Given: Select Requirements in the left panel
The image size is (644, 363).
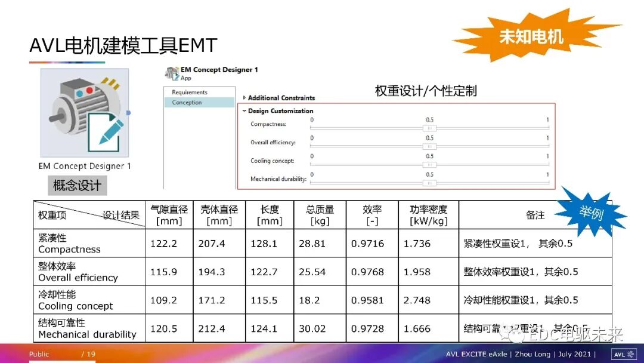Looking at the screenshot, I should click(190, 92).
